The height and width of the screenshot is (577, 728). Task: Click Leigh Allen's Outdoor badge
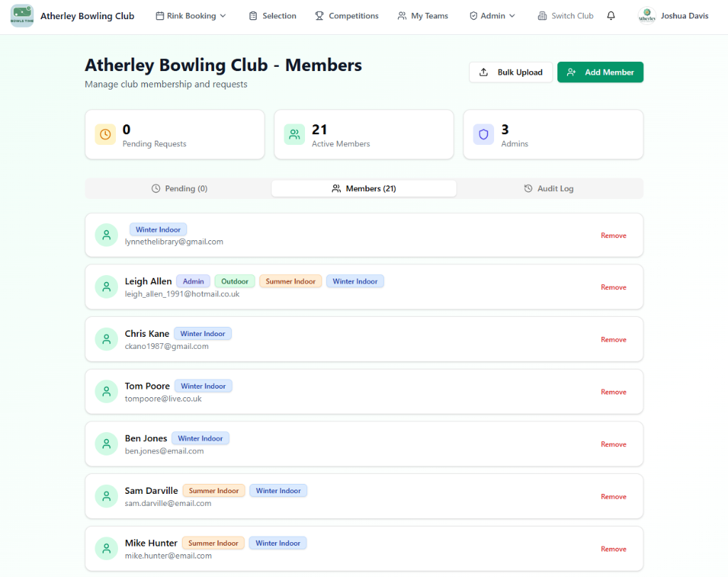(x=235, y=281)
